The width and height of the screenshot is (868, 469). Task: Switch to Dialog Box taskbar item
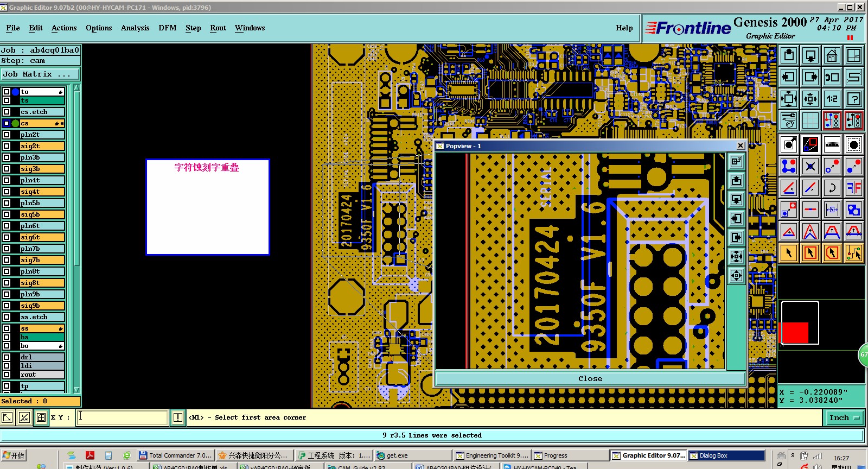click(726, 455)
